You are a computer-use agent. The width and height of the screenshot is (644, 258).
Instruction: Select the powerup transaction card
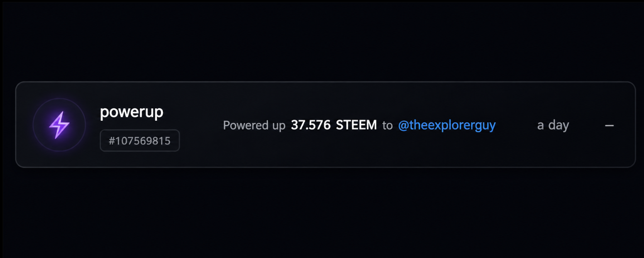coord(325,125)
